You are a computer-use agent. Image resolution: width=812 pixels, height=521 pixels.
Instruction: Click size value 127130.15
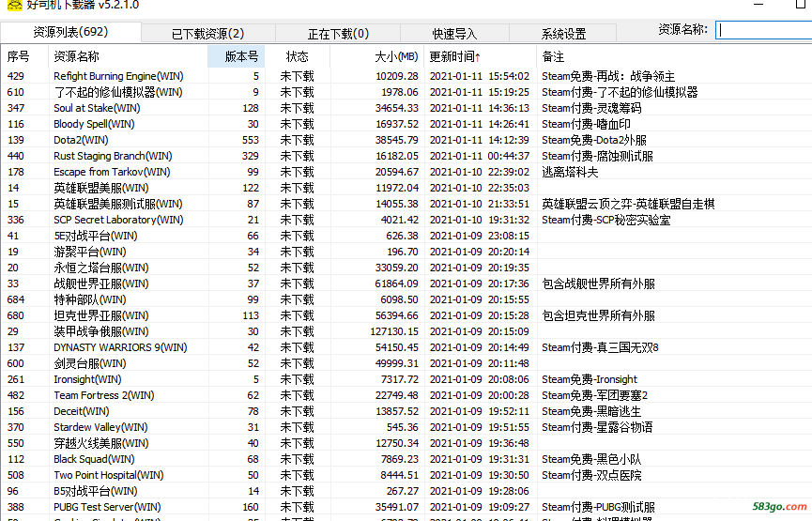[x=394, y=332]
